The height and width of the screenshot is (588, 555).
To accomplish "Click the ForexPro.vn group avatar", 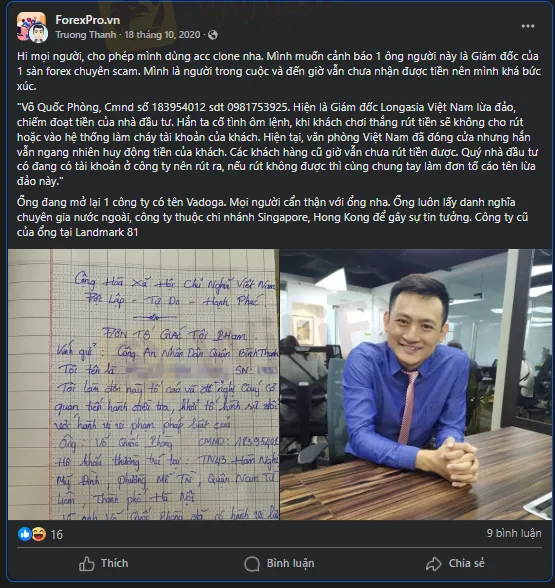I will pyautogui.click(x=30, y=25).
